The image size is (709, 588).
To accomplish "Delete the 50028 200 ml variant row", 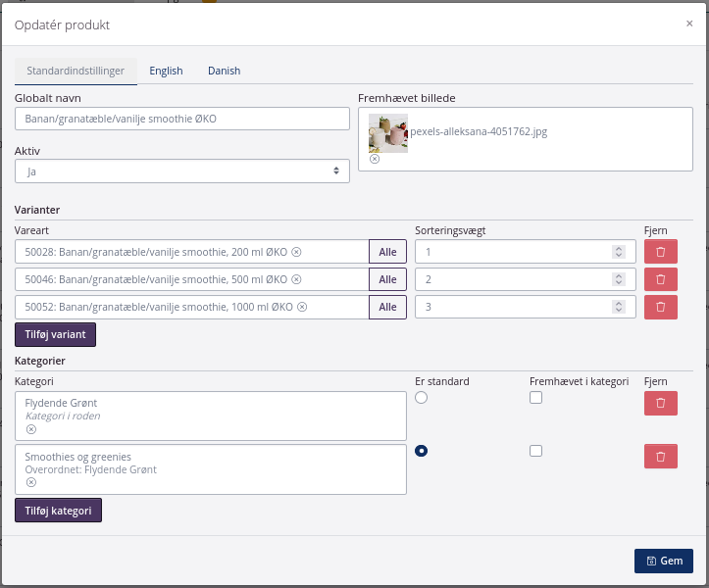I will 660,252.
